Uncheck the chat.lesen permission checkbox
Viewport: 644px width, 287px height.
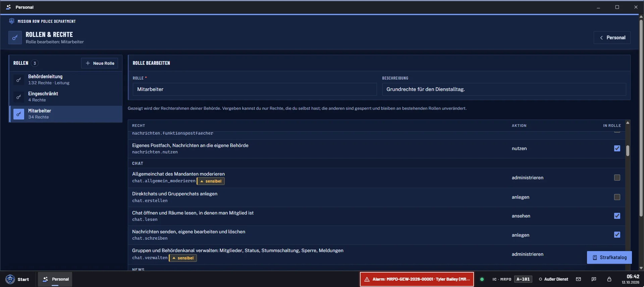(x=617, y=216)
